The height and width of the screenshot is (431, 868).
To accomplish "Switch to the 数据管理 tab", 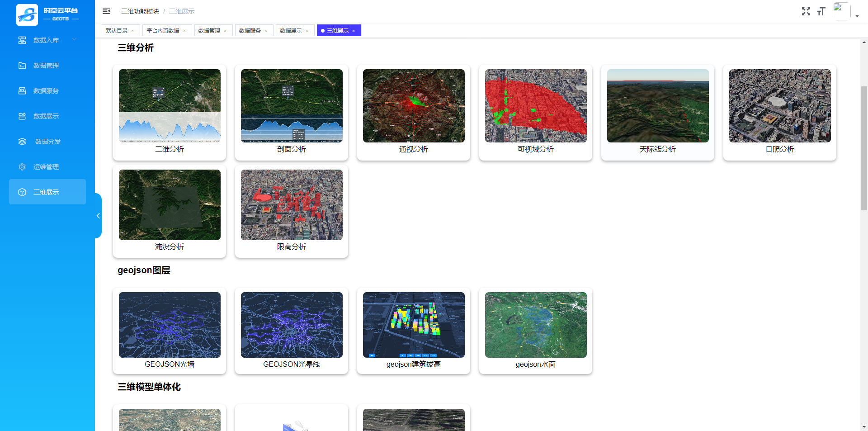I will [x=209, y=31].
